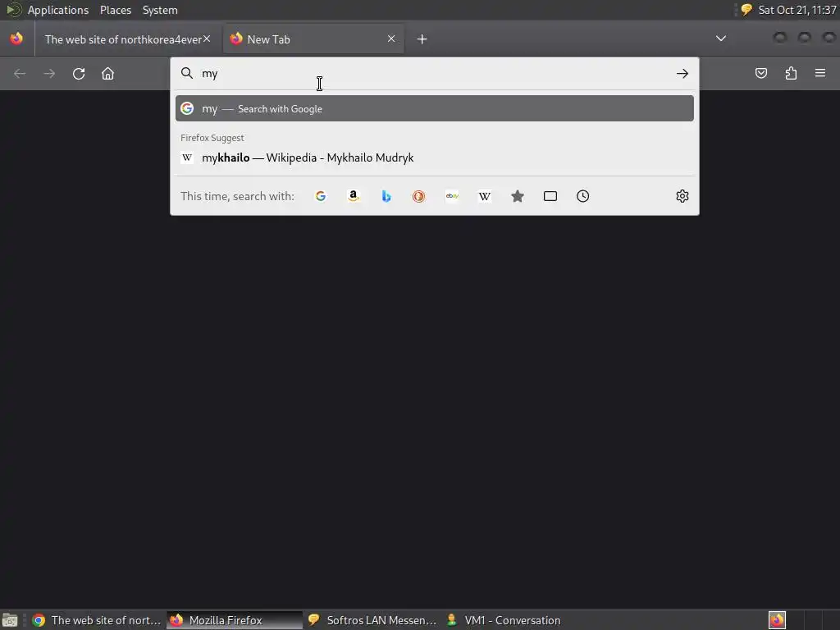The width and height of the screenshot is (840, 630).
Task: Click the Firefox workspace switcher thumbnail in the bottom panel
Action: pyautogui.click(x=778, y=620)
